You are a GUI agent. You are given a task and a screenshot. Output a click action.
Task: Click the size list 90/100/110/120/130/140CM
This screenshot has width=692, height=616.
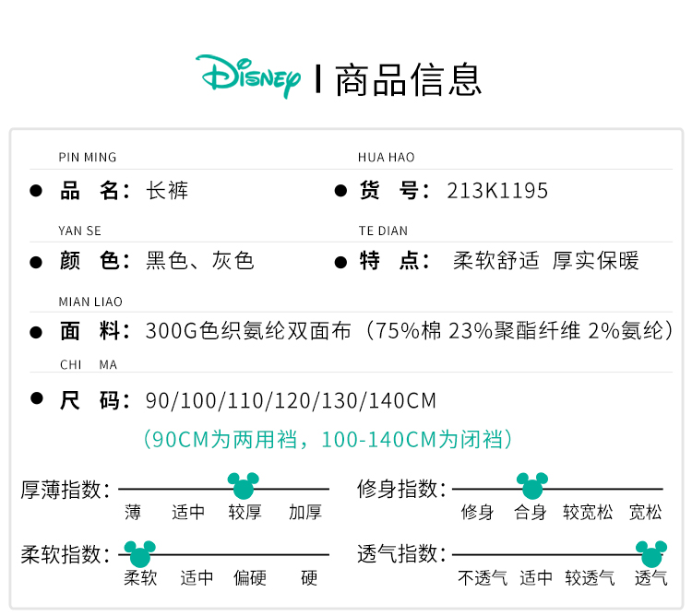pos(291,401)
